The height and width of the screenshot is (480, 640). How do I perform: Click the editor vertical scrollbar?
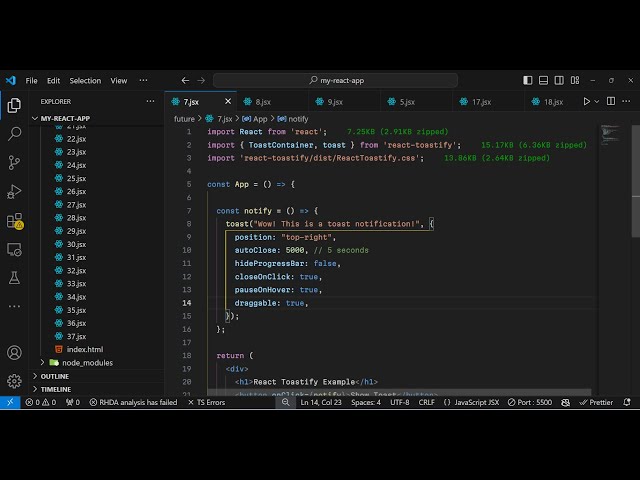(635, 200)
